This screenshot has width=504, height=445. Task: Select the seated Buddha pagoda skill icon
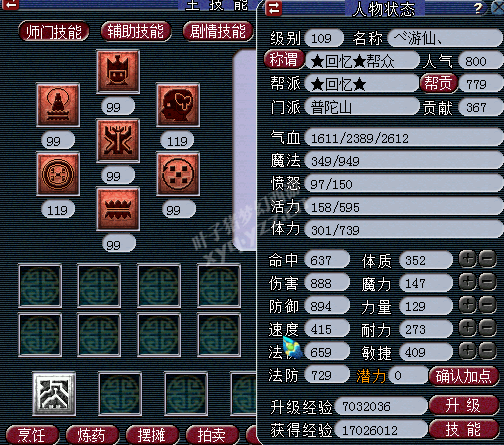(58, 105)
